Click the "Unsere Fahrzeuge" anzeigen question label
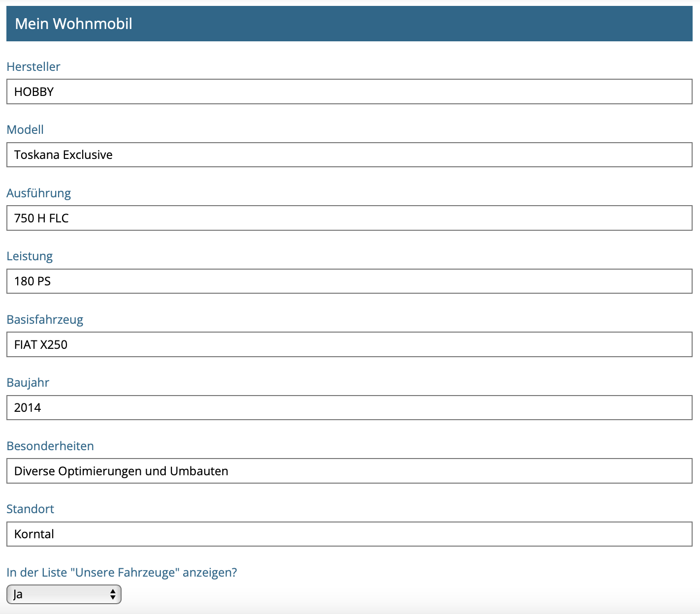Viewport: 700px width, 614px height. [x=122, y=572]
